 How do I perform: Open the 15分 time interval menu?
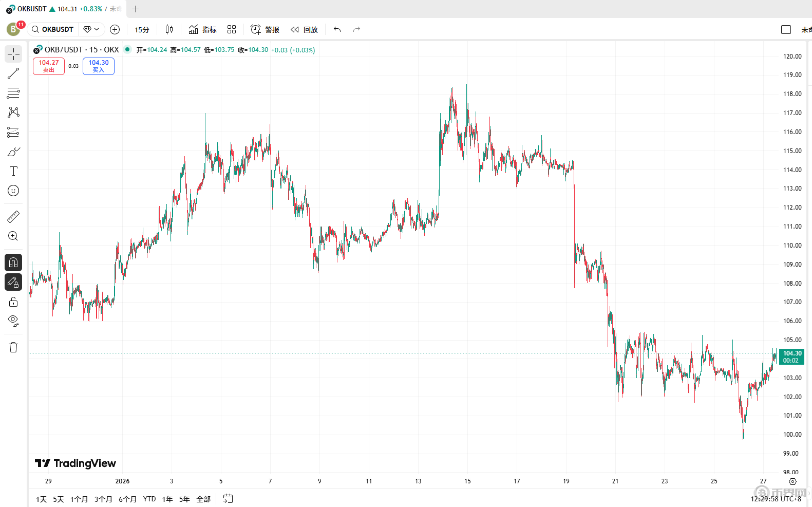(x=142, y=30)
